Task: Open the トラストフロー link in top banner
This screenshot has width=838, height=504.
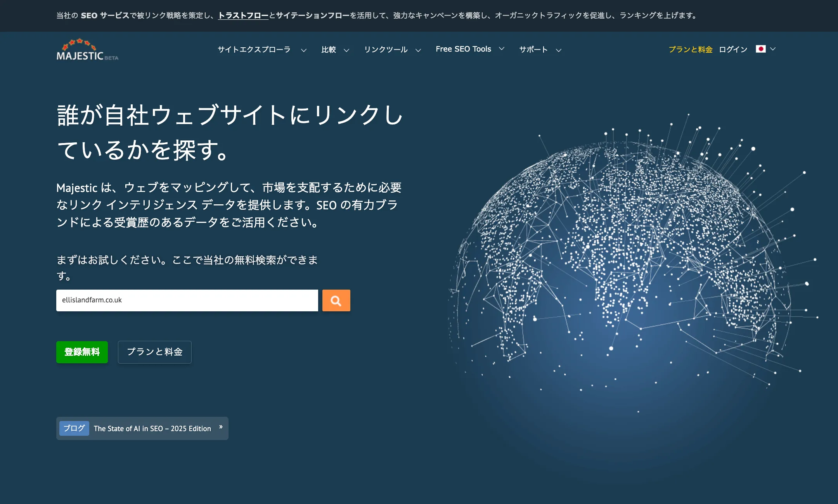Action: [x=243, y=16]
